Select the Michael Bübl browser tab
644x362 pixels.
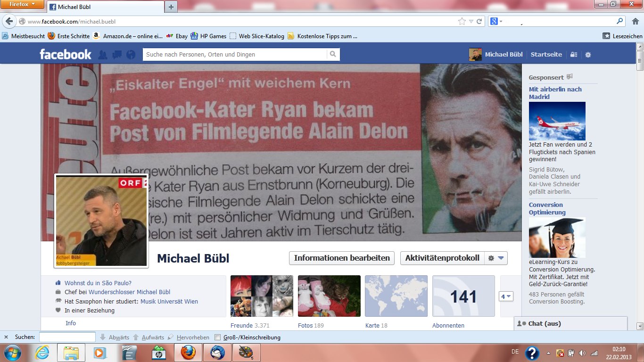pyautogui.click(x=105, y=7)
